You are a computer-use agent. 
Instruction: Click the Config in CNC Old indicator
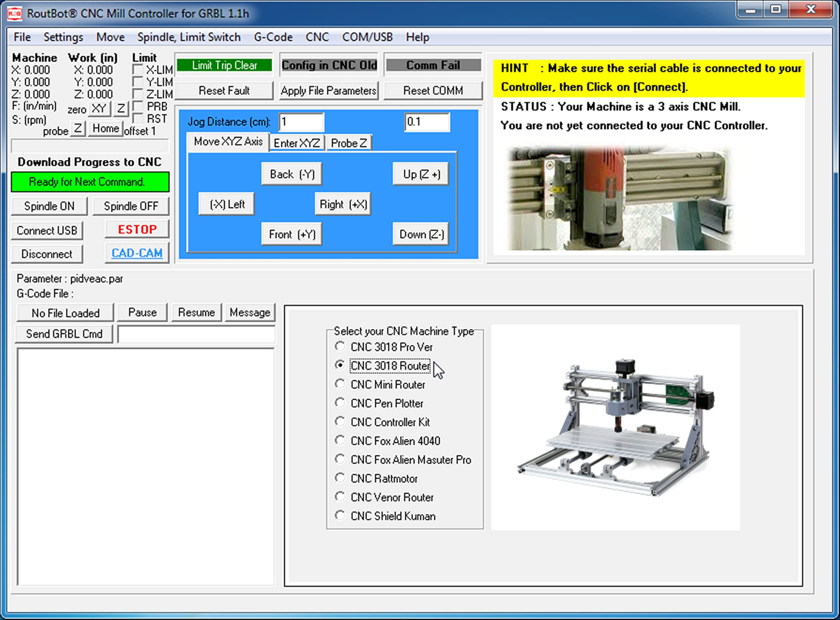329,65
